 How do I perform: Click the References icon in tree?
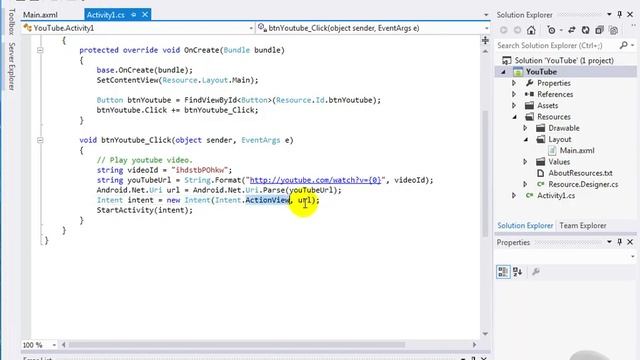click(x=529, y=94)
